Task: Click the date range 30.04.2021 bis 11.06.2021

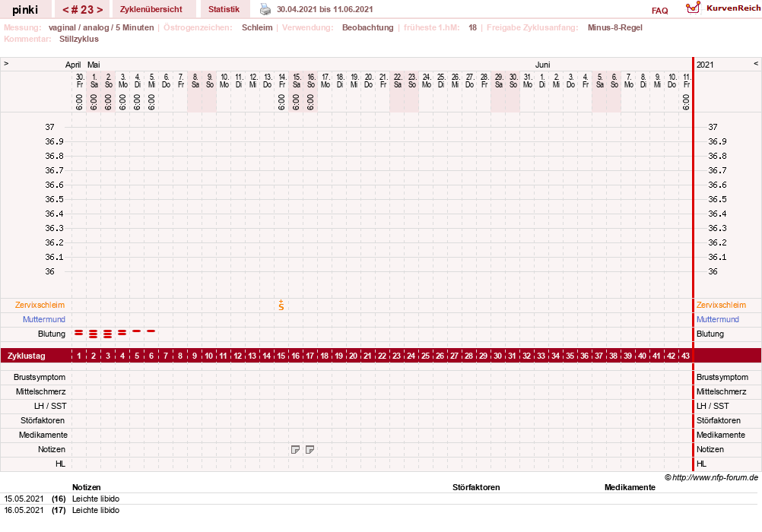Action: 325,9
